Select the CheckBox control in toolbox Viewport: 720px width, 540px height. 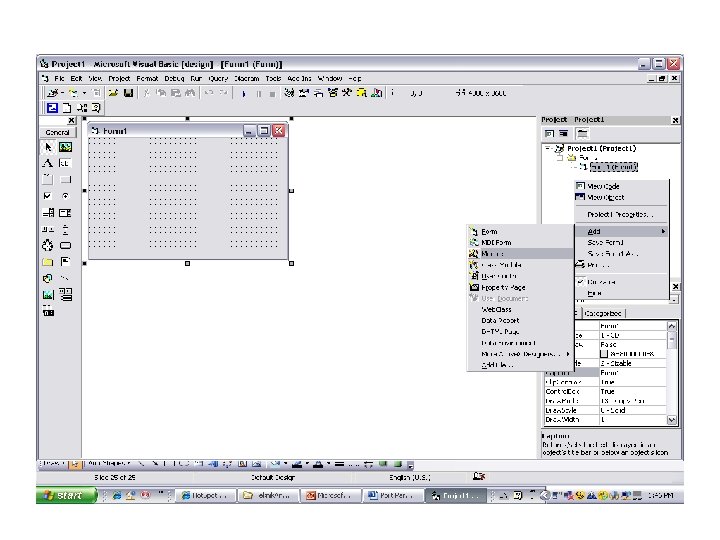coord(48,196)
